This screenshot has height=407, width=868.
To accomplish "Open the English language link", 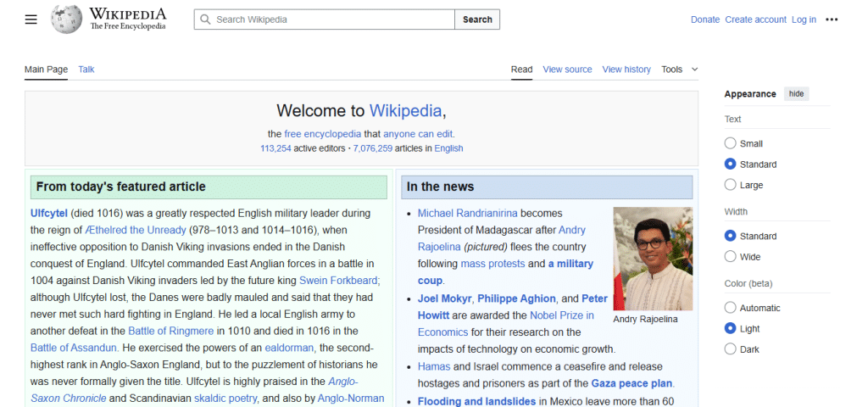I will coord(449,148).
